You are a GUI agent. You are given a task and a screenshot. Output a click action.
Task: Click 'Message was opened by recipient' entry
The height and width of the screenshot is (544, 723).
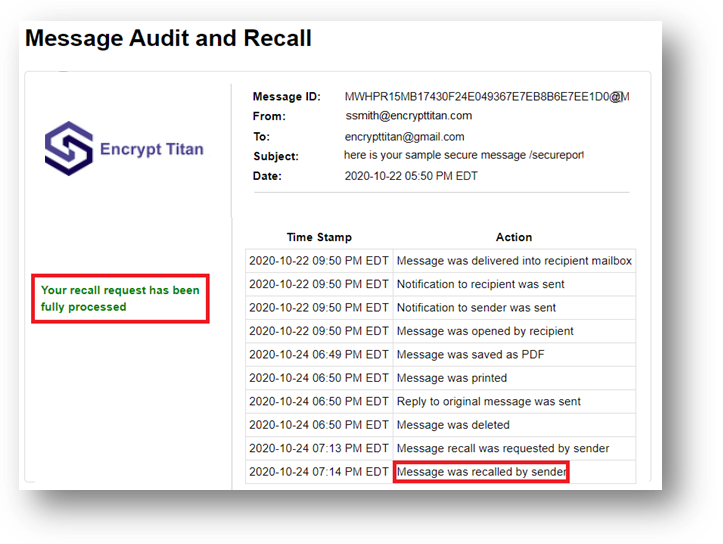pos(485,331)
